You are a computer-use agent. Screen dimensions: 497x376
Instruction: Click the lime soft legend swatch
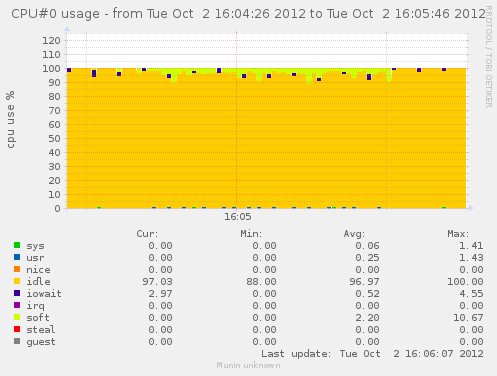17,317
